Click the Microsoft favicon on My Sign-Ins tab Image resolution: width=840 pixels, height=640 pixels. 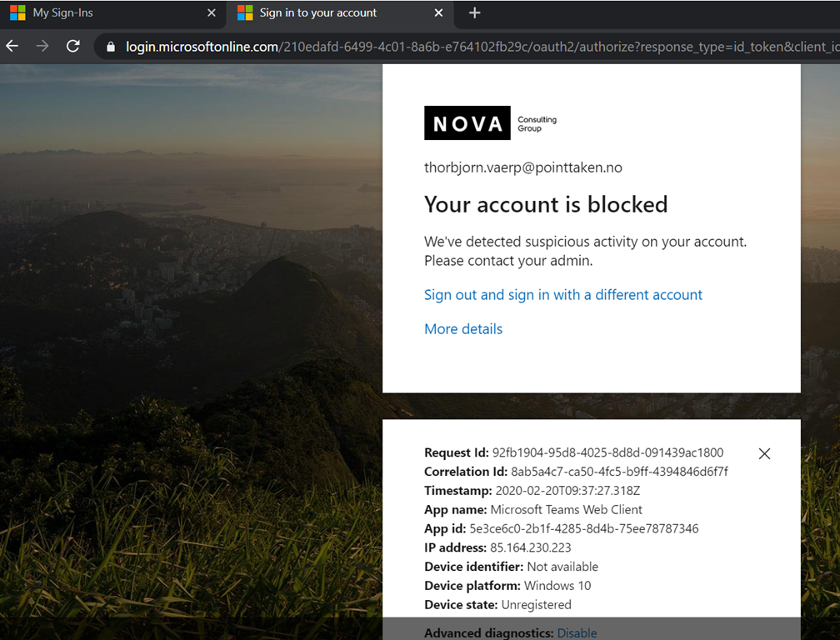click(17, 12)
